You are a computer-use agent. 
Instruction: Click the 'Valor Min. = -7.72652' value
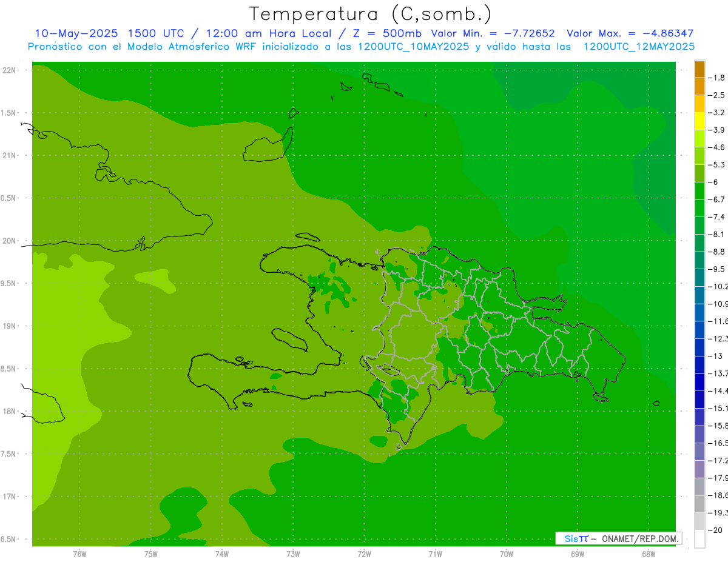493,33
